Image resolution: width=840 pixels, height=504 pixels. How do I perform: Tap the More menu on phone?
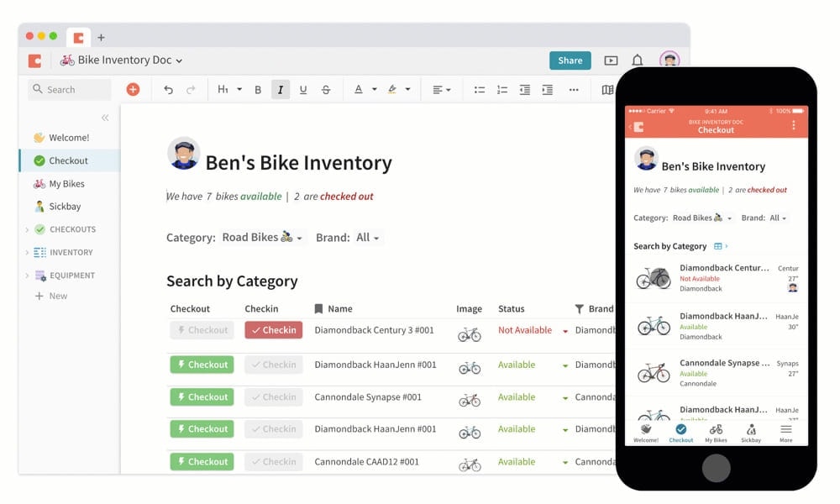coord(786,433)
